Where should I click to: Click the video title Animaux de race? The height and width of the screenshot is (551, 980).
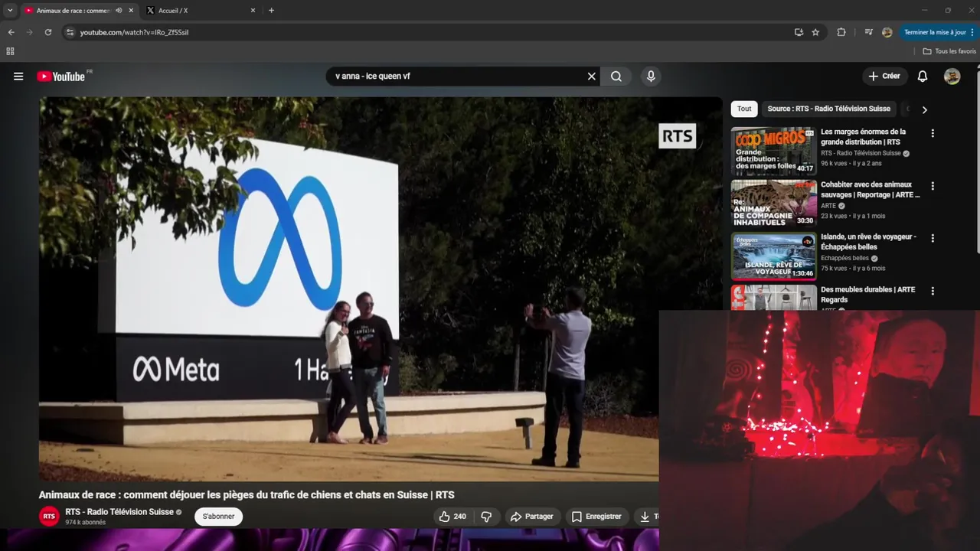coord(247,495)
